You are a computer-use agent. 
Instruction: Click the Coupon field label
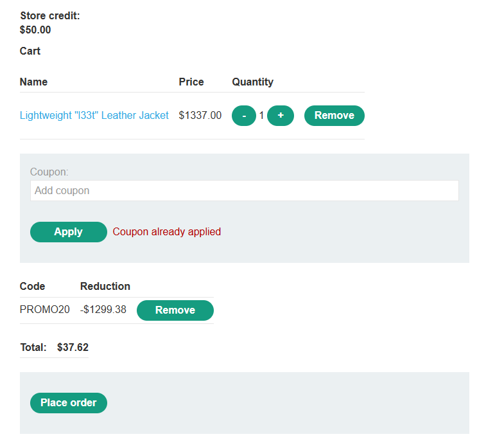[49, 172]
